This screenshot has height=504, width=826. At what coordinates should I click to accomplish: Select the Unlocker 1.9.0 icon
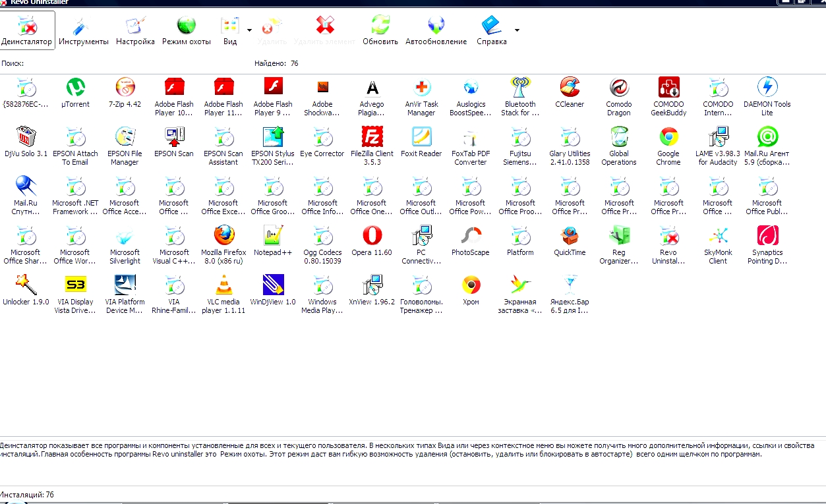26,285
